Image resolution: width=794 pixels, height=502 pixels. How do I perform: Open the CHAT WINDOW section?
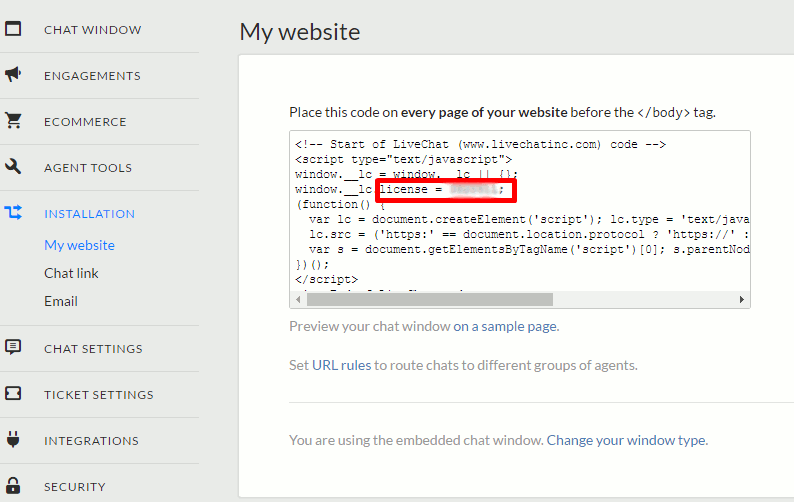93,30
